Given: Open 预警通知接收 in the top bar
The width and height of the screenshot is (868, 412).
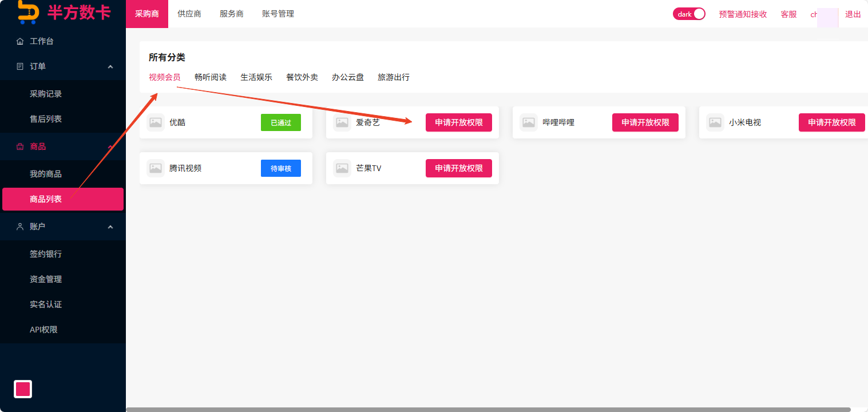Looking at the screenshot, I should pos(743,14).
